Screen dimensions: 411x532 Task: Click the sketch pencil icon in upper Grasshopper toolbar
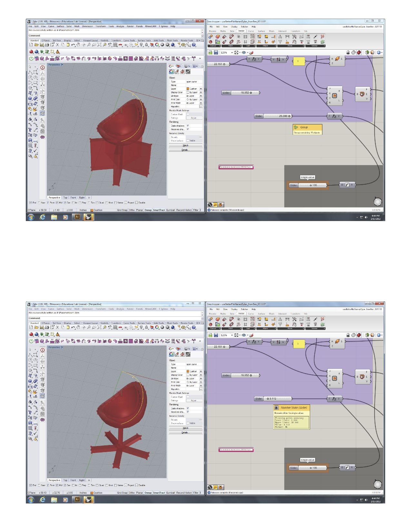point(251,53)
